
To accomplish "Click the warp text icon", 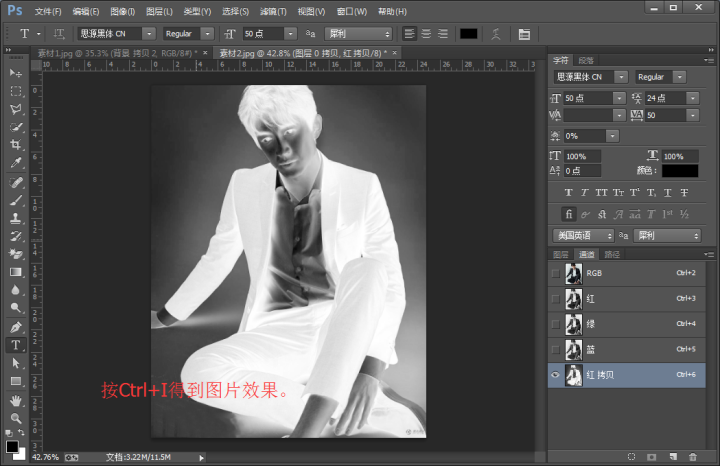I will click(495, 33).
